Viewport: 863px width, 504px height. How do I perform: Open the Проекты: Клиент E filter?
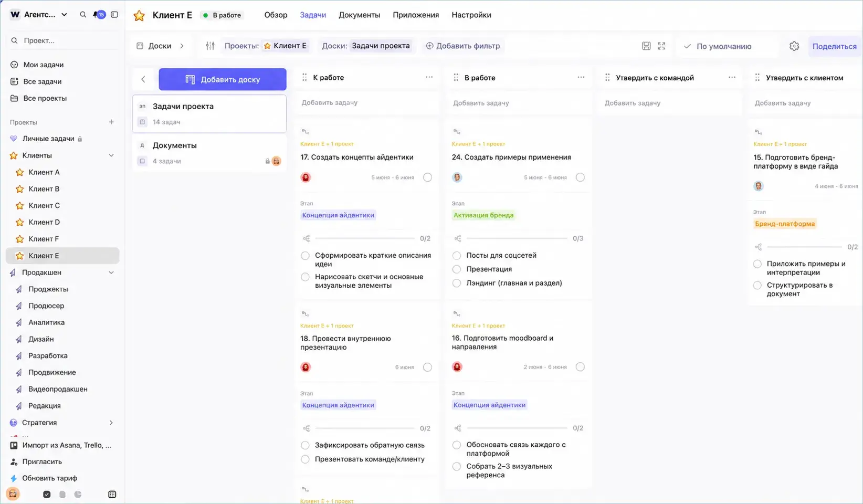(x=266, y=46)
